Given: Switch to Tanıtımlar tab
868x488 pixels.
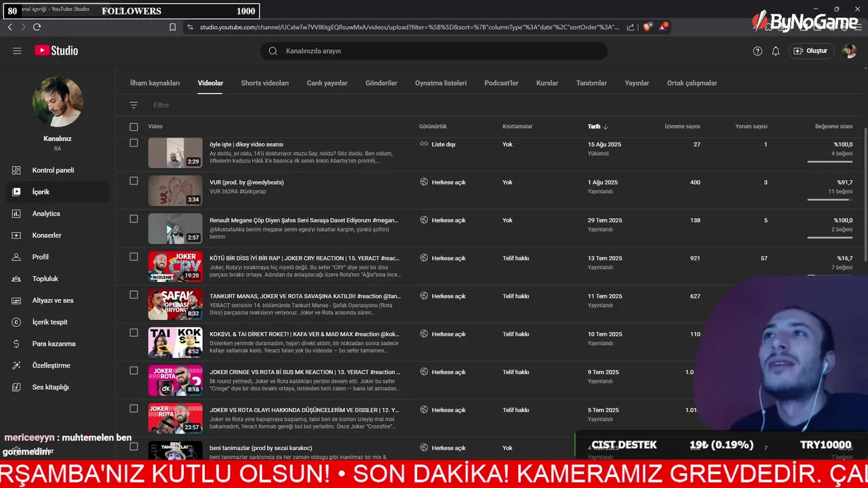Looking at the screenshot, I should click(x=591, y=83).
